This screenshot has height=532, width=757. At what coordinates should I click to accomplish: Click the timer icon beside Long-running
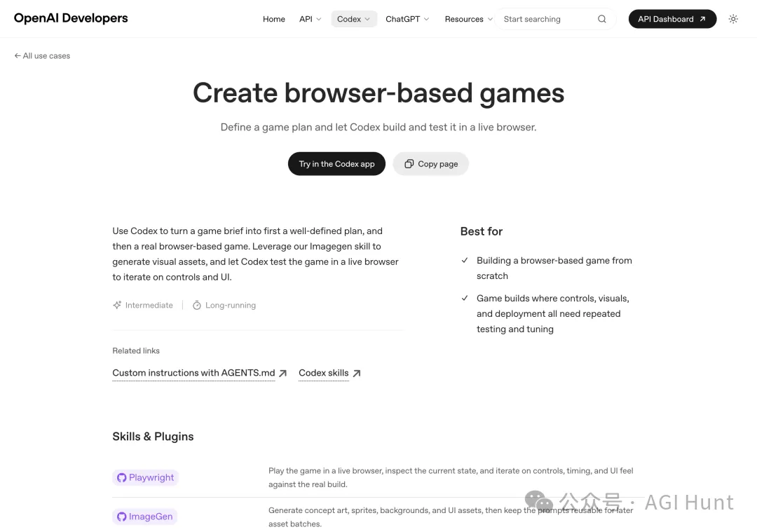[197, 306]
